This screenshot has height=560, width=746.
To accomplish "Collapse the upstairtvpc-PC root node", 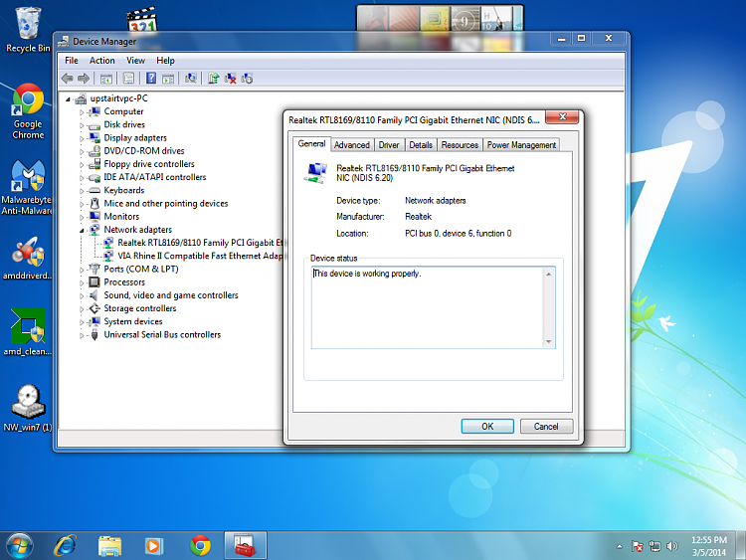I will [68, 99].
